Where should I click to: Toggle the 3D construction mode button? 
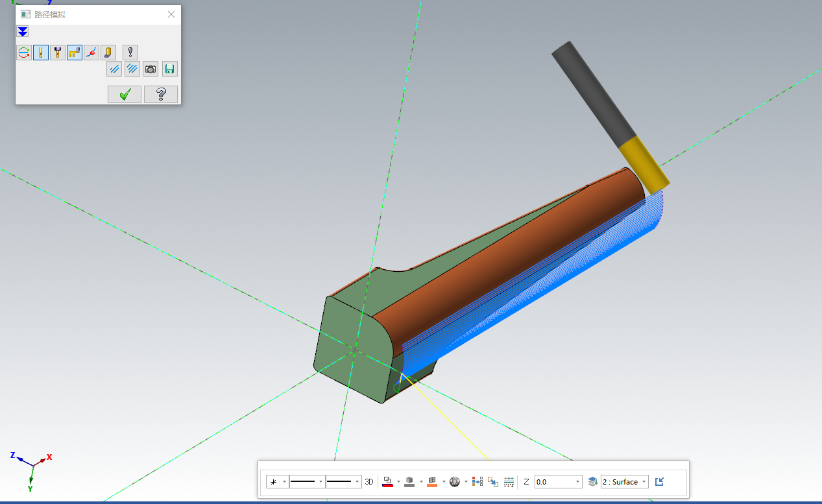coord(369,482)
